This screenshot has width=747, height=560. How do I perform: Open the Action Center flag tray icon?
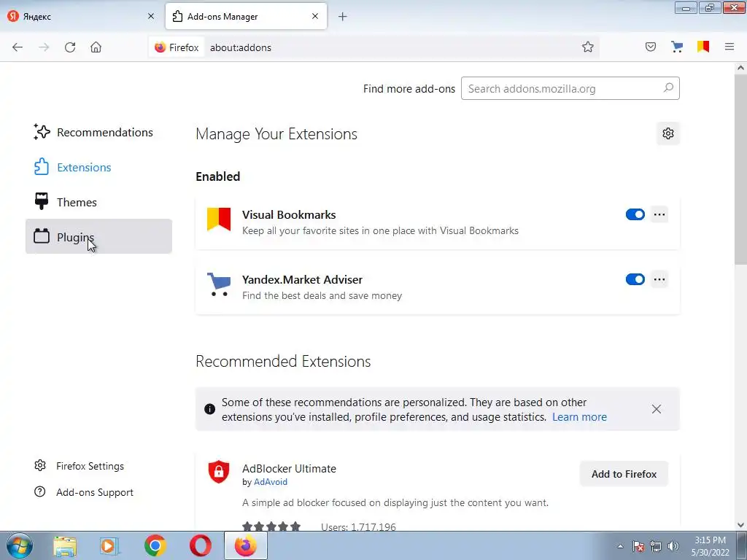point(638,546)
